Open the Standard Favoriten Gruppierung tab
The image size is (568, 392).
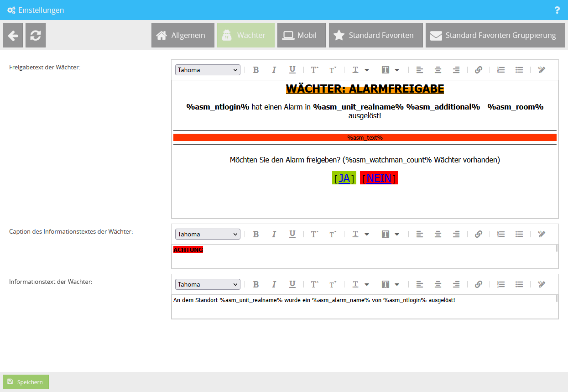pos(495,35)
